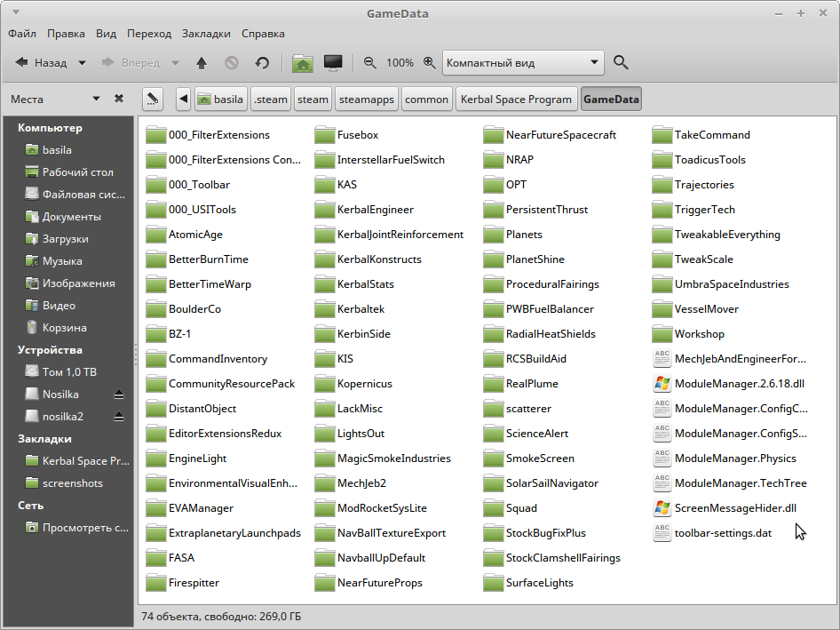This screenshot has height=630, width=840.
Task: Click the stop loading icon
Action: coord(232,63)
